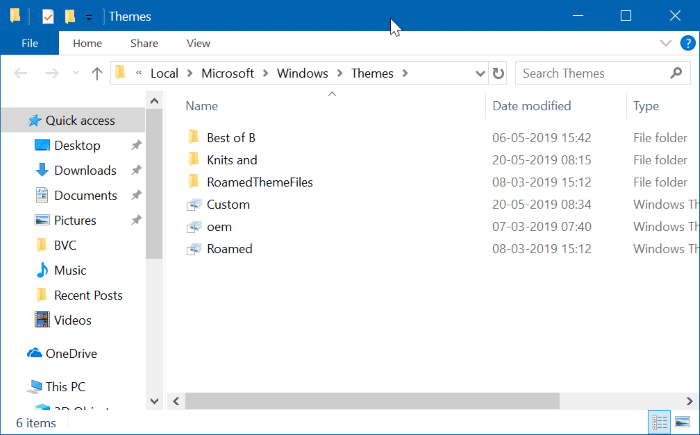Click the 06-05-2019 15:42 date cell

(542, 138)
